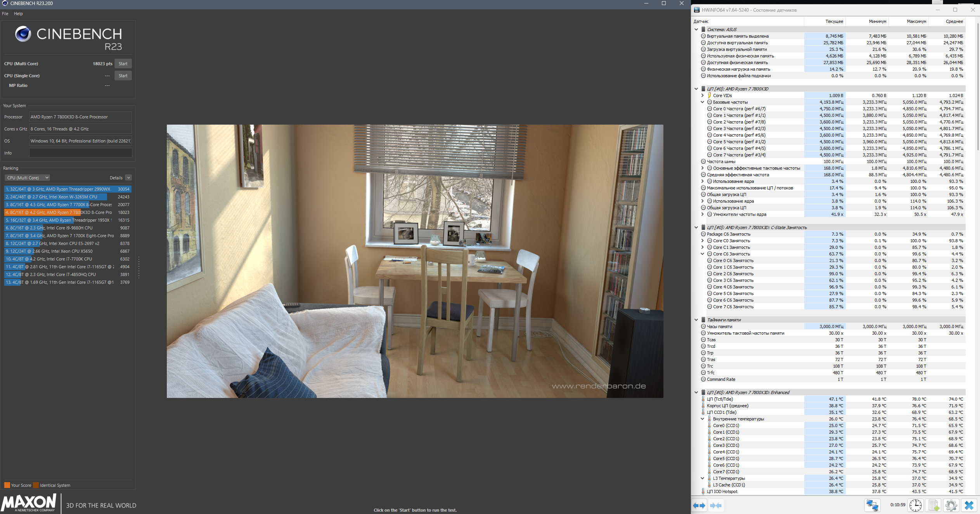Image resolution: width=980 pixels, height=514 pixels.
Task: Start logging with the sheet-plus icon
Action: pyautogui.click(x=933, y=505)
